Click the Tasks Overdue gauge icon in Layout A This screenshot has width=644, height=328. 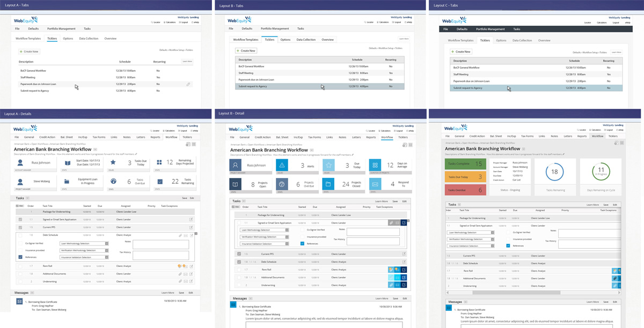tap(113, 182)
